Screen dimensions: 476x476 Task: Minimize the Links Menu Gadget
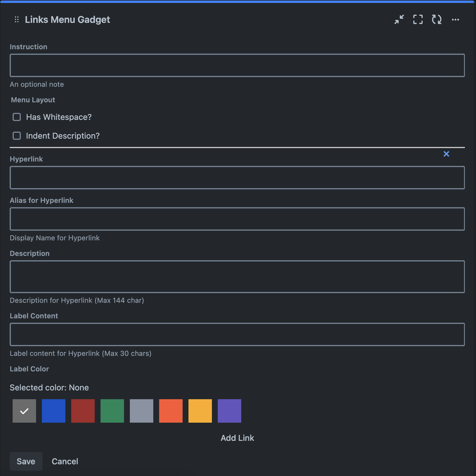[x=399, y=20]
